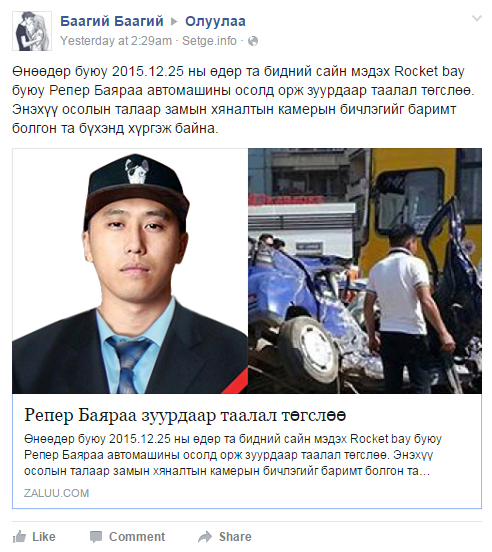Click the Share arrow icon
This screenshot has width=492, height=552.
205,537
